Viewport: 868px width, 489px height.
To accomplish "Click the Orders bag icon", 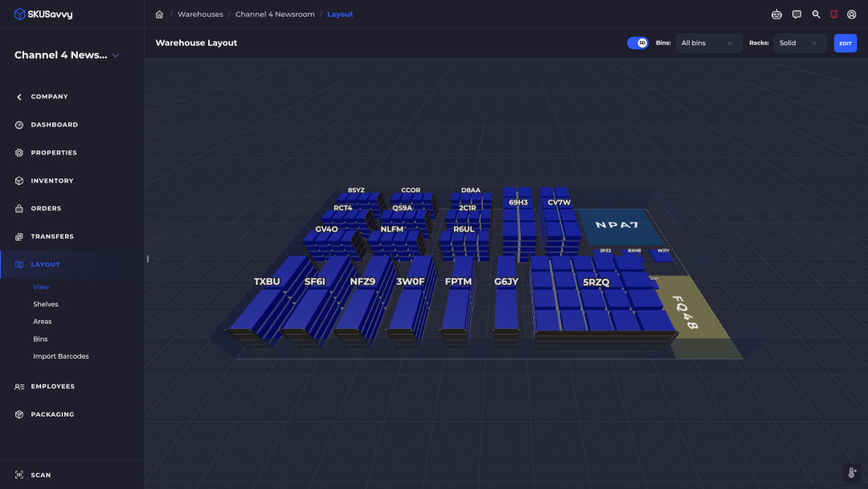I will 19,209.
